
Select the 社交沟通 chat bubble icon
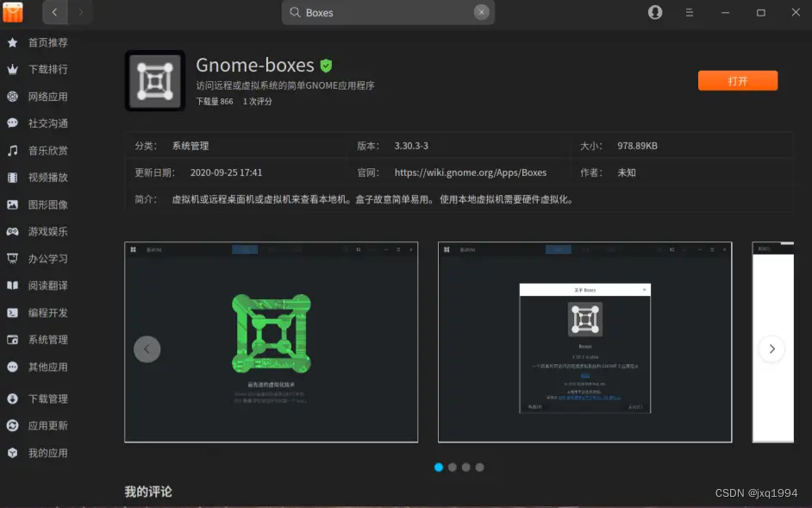pos(12,123)
